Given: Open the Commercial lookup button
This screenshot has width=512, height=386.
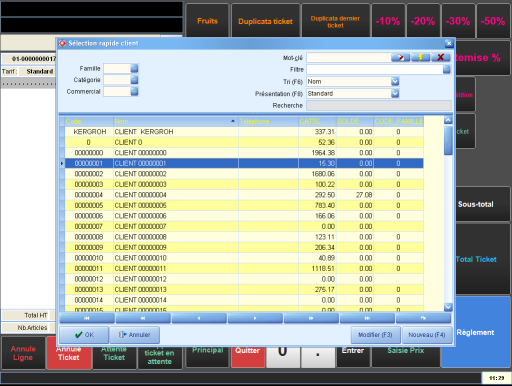Looking at the screenshot, I should click(134, 92).
